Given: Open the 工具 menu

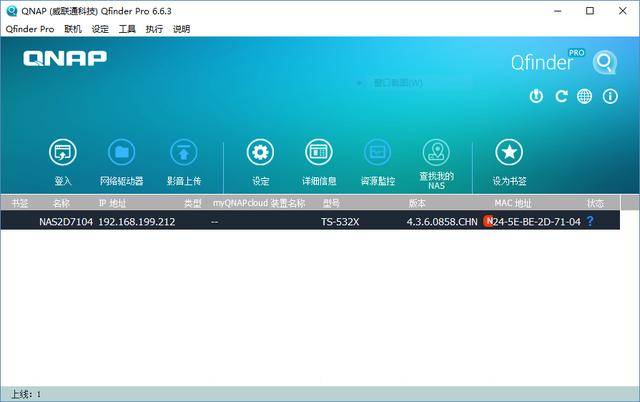Looking at the screenshot, I should pos(127,29).
